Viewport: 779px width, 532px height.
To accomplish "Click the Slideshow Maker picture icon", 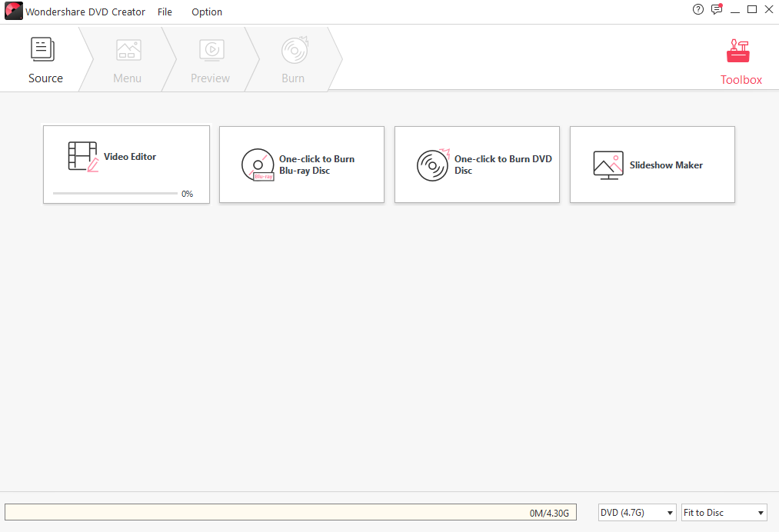I will (608, 165).
